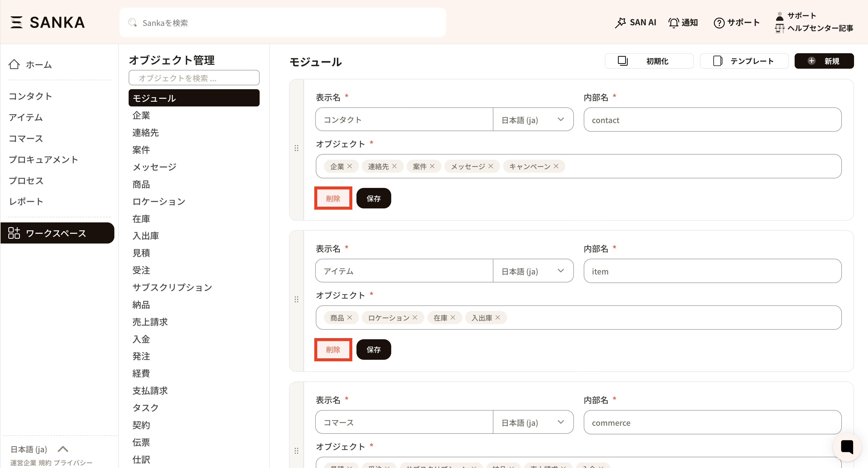Open レポート in the left sidebar
This screenshot has width=868, height=468.
[x=26, y=202]
